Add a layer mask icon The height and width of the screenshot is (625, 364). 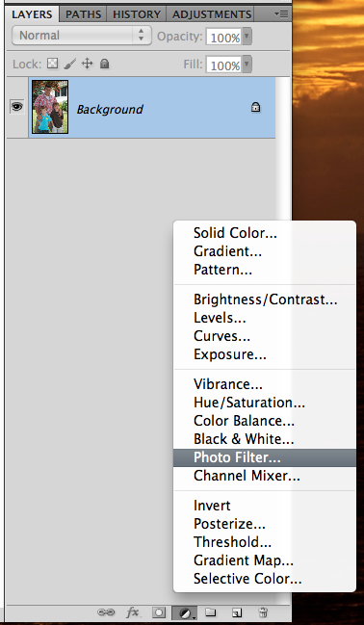pos(159,612)
